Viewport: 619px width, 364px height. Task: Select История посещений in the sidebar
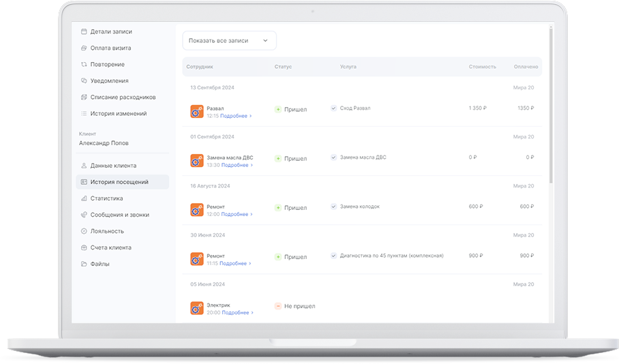[x=123, y=182]
